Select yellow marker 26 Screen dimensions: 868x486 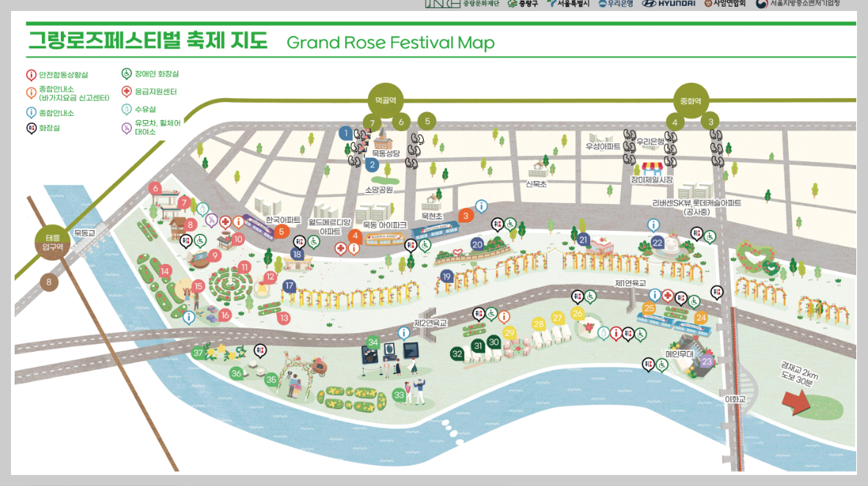(578, 313)
